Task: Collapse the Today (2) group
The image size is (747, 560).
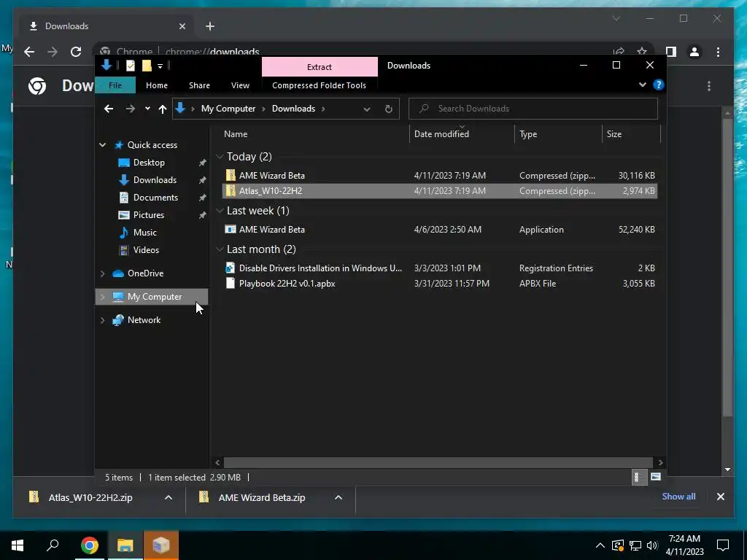Action: point(220,157)
